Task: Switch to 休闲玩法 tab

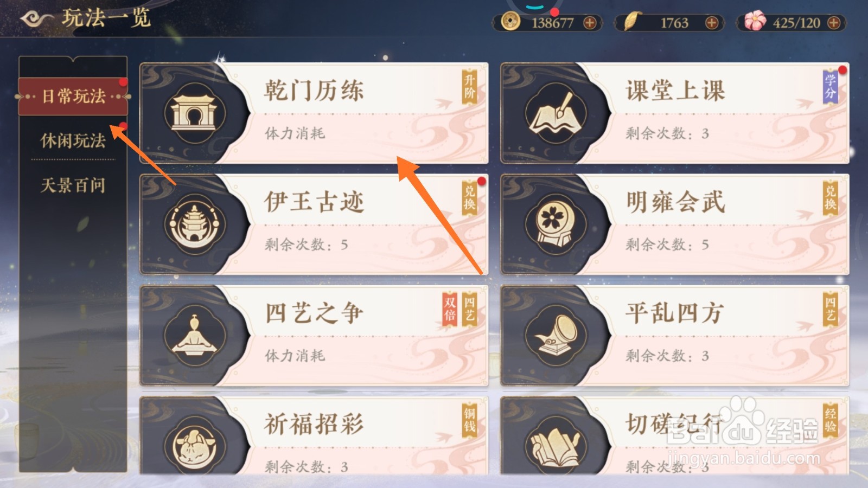Action: tap(73, 140)
